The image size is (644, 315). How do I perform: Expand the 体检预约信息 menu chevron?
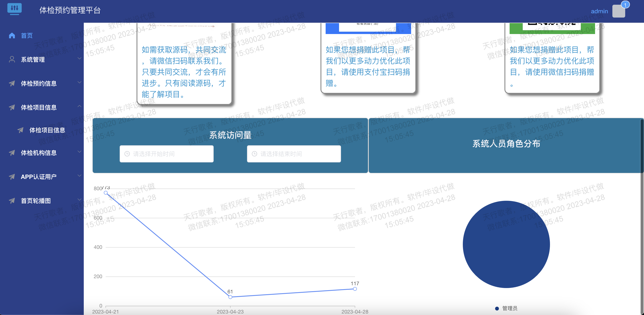[x=79, y=82]
